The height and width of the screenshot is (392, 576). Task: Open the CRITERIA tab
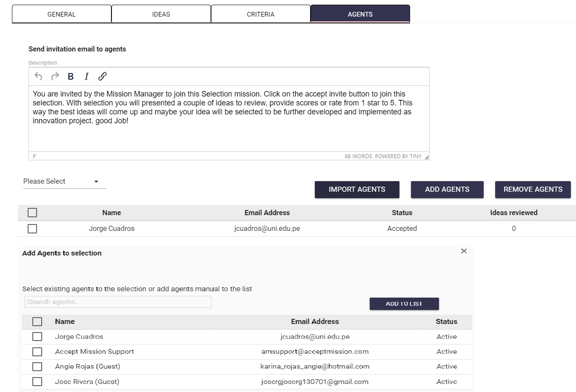261,14
